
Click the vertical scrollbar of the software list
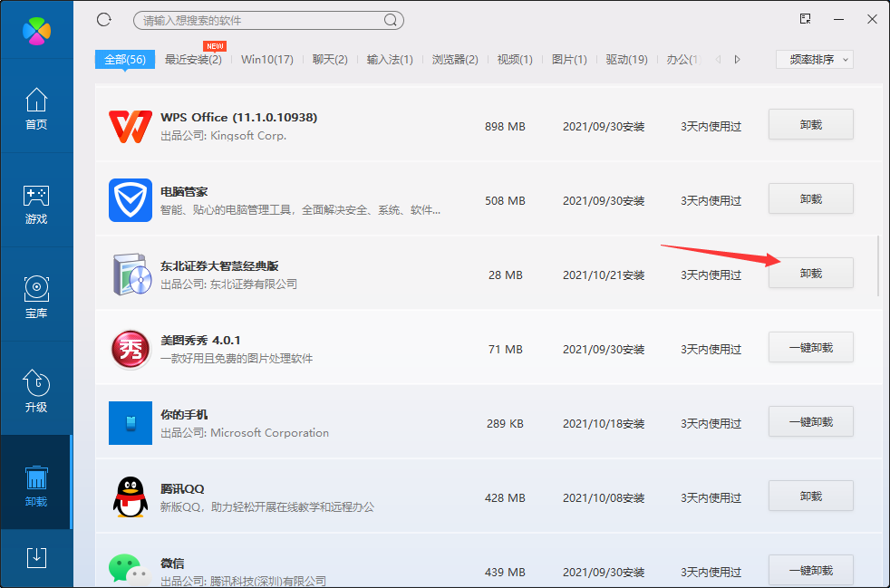click(878, 266)
